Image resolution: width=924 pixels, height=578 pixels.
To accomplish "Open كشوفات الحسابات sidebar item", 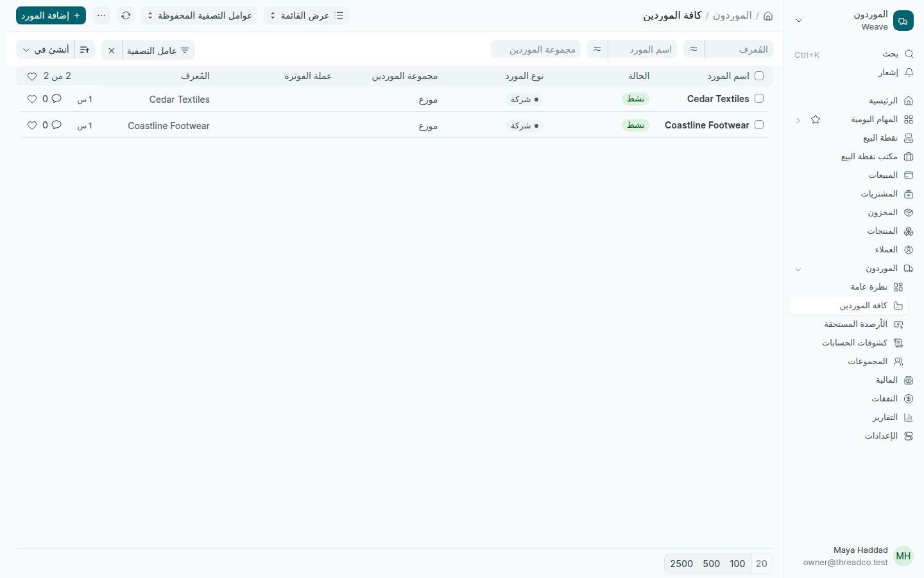I will [848, 343].
